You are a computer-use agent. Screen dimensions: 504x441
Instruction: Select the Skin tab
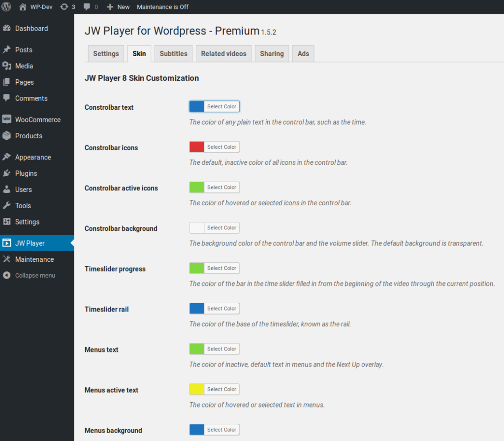point(139,54)
